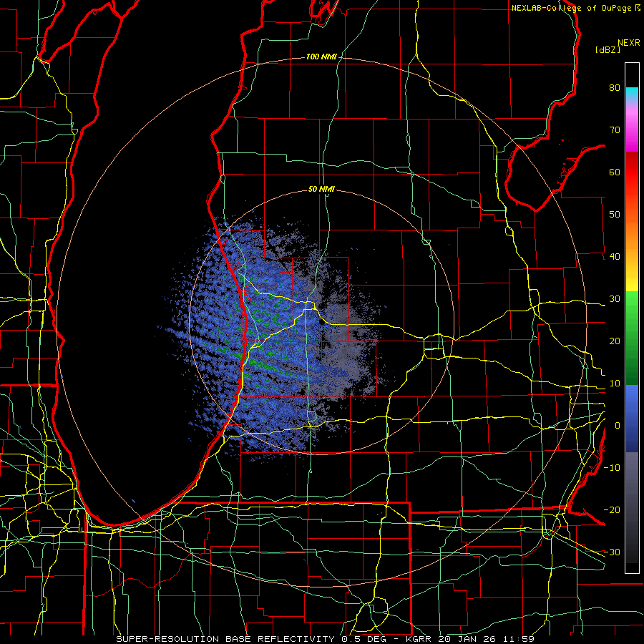This screenshot has height=644, width=644.
Task: Click the 70 dBZ scale value
Action: pyautogui.click(x=615, y=130)
